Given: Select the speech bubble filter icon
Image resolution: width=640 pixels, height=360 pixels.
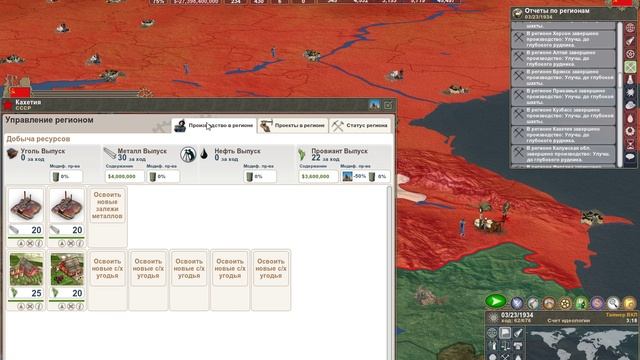Looking at the screenshot, I should pos(631,157).
